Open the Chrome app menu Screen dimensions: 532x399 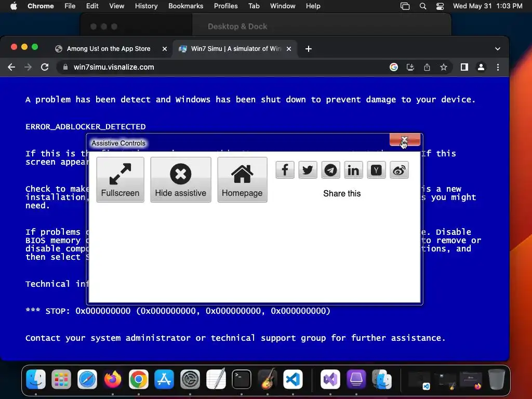coord(41,6)
